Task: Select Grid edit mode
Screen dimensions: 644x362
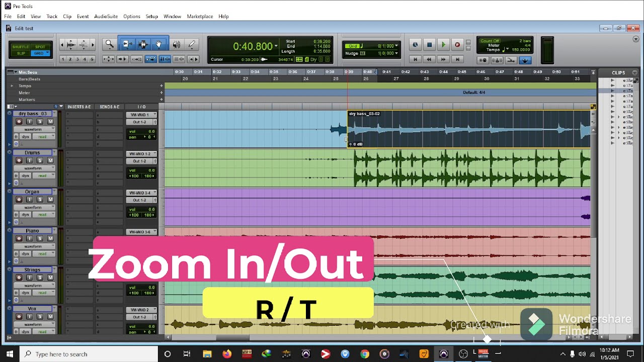Action: (40, 53)
